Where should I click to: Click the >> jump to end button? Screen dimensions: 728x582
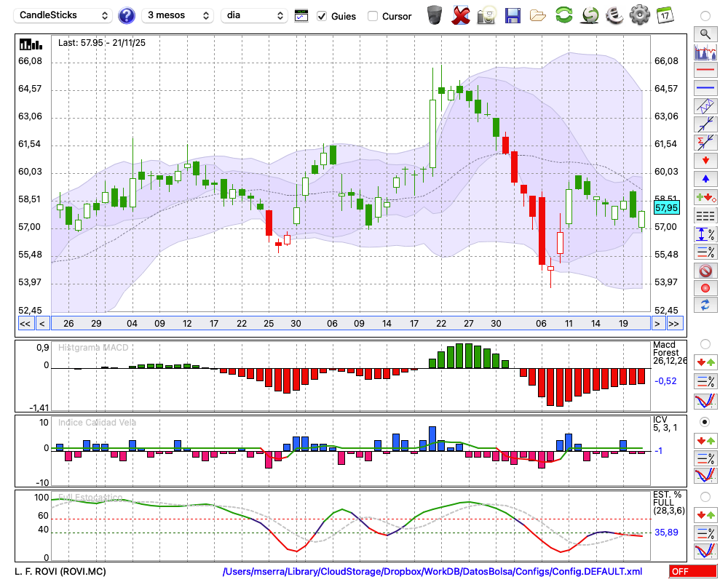click(674, 323)
